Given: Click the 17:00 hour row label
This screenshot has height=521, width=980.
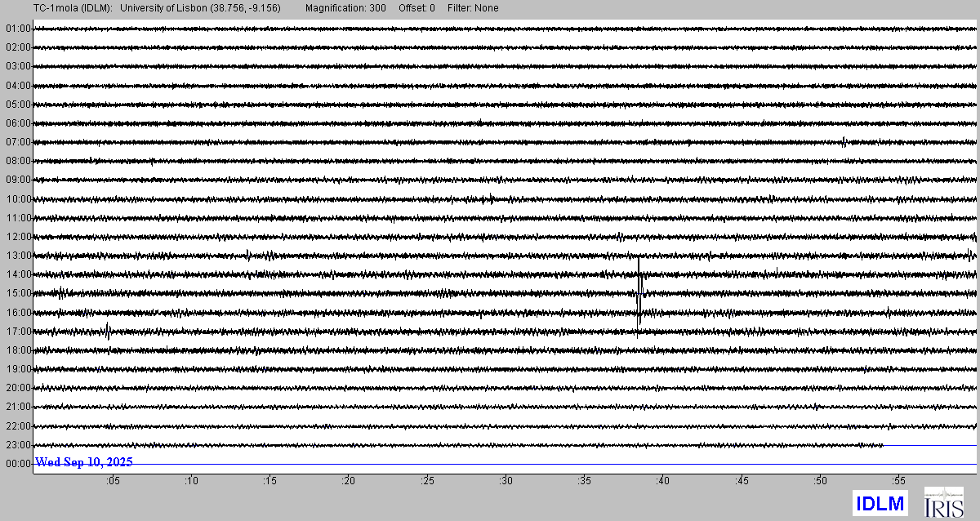Looking at the screenshot, I should 18,332.
